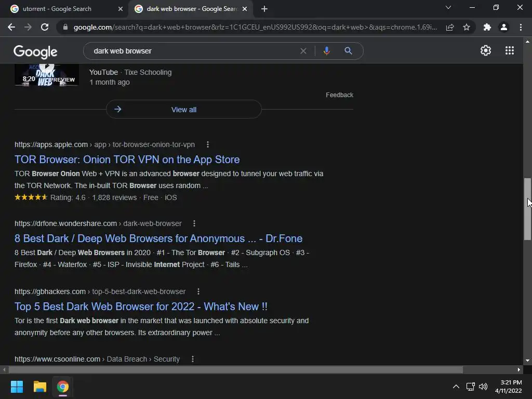Image resolution: width=532 pixels, height=399 pixels.
Task: Open TOR Browser App Store result
Action: pos(127,159)
